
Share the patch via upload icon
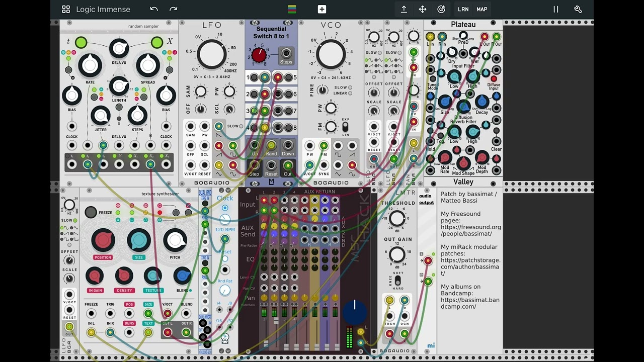coord(404,9)
